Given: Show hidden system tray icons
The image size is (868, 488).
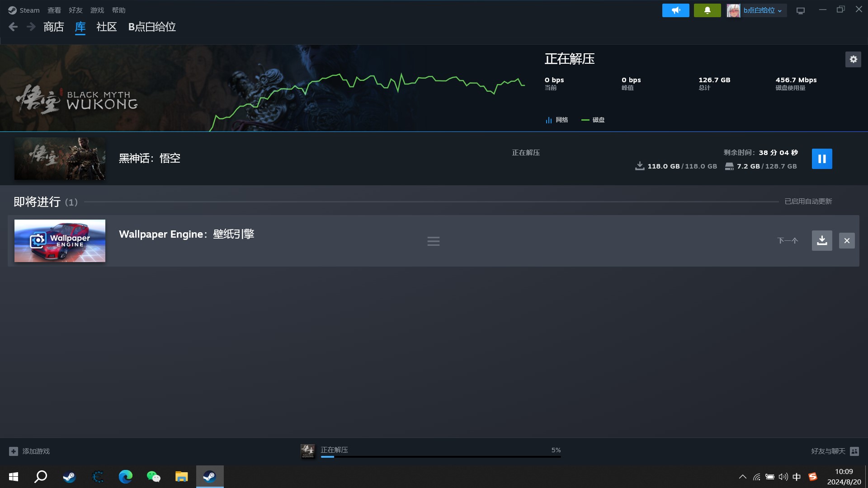Looking at the screenshot, I should [742, 477].
